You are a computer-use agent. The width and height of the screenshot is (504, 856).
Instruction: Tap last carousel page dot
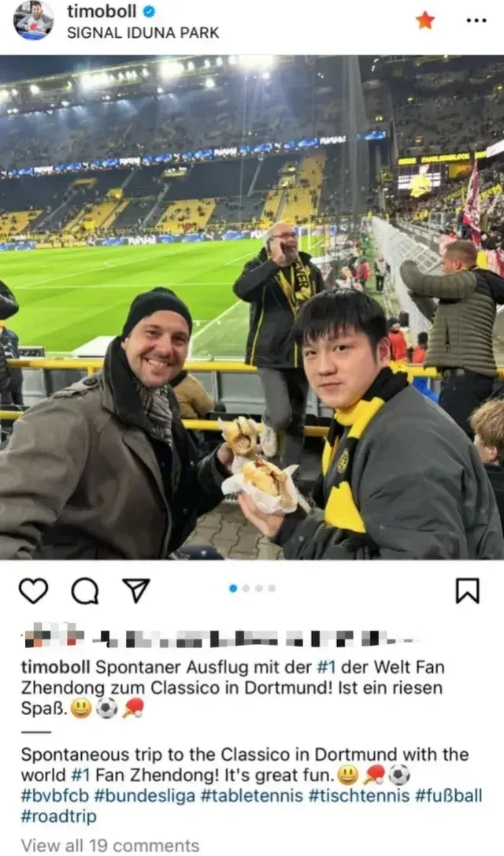[272, 588]
